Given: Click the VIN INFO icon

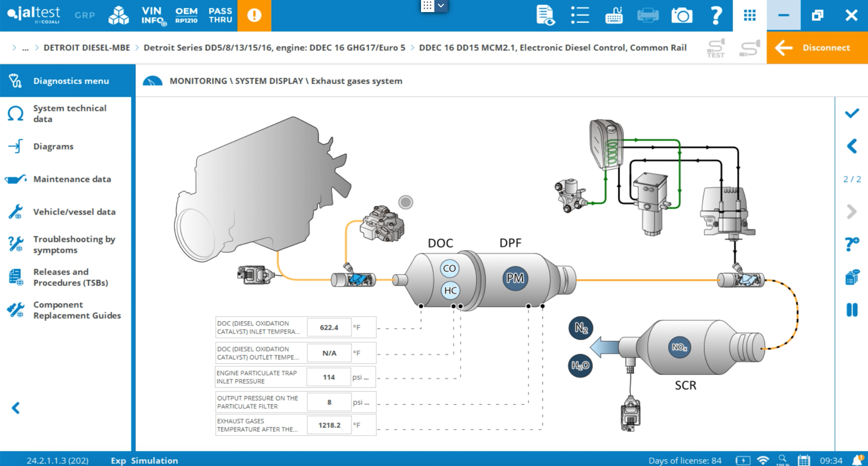Looking at the screenshot, I should [153, 15].
